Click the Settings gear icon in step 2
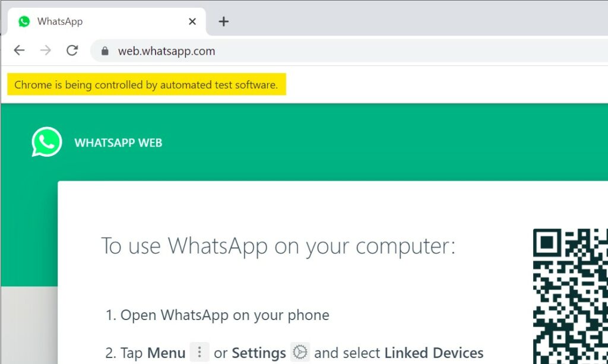This screenshot has height=364, width=608. (x=300, y=352)
